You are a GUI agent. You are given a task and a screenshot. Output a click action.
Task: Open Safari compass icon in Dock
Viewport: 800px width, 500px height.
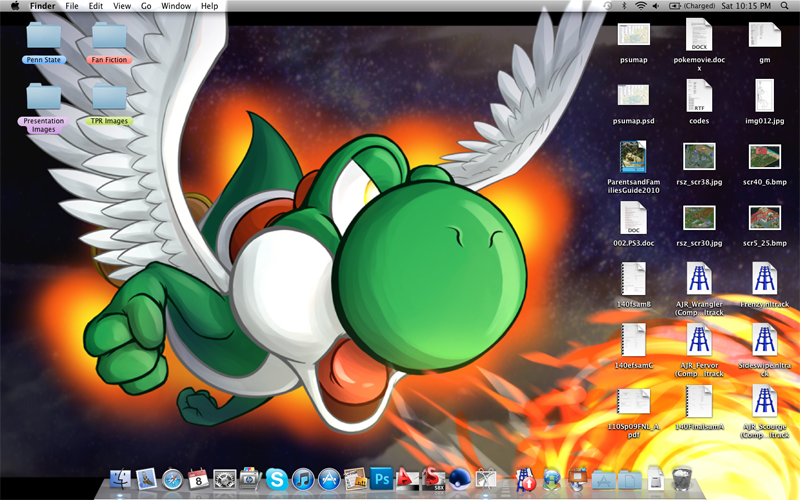coord(172,480)
